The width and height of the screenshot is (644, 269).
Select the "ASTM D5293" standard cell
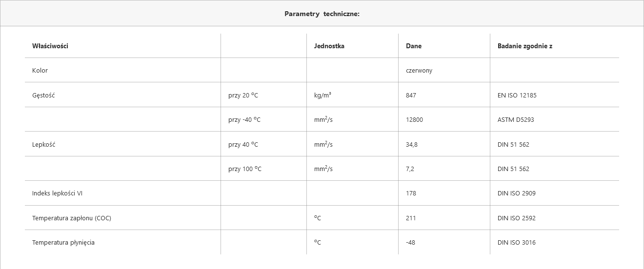(x=516, y=119)
